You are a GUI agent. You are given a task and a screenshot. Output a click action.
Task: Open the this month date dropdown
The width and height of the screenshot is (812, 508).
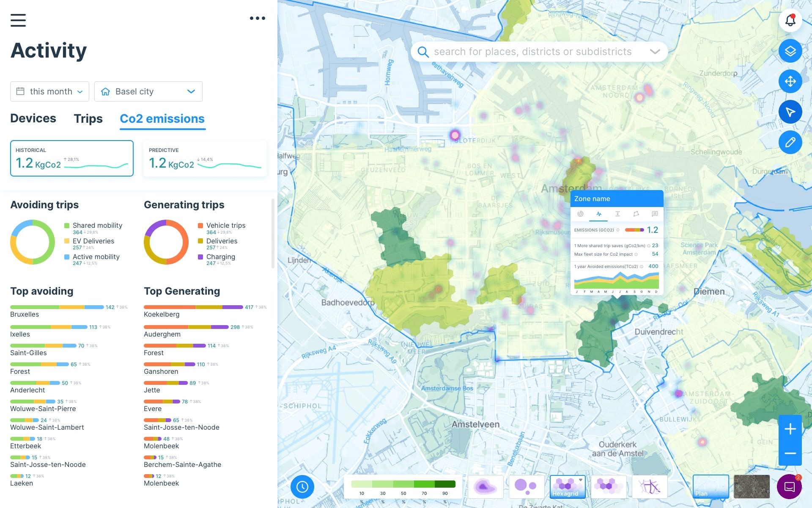pyautogui.click(x=49, y=91)
